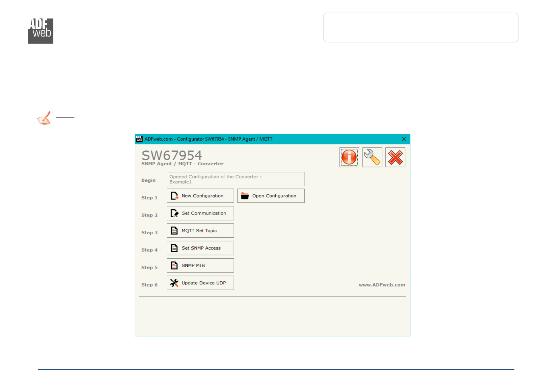Click the window title text
Image resolution: width=555 pixels, height=392 pixels.
(208, 139)
